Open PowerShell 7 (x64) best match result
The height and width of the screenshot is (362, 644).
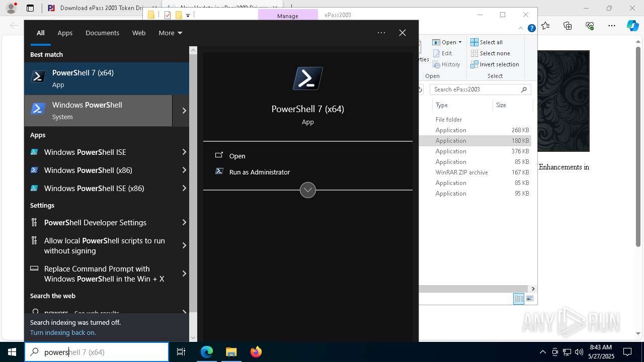point(107,78)
